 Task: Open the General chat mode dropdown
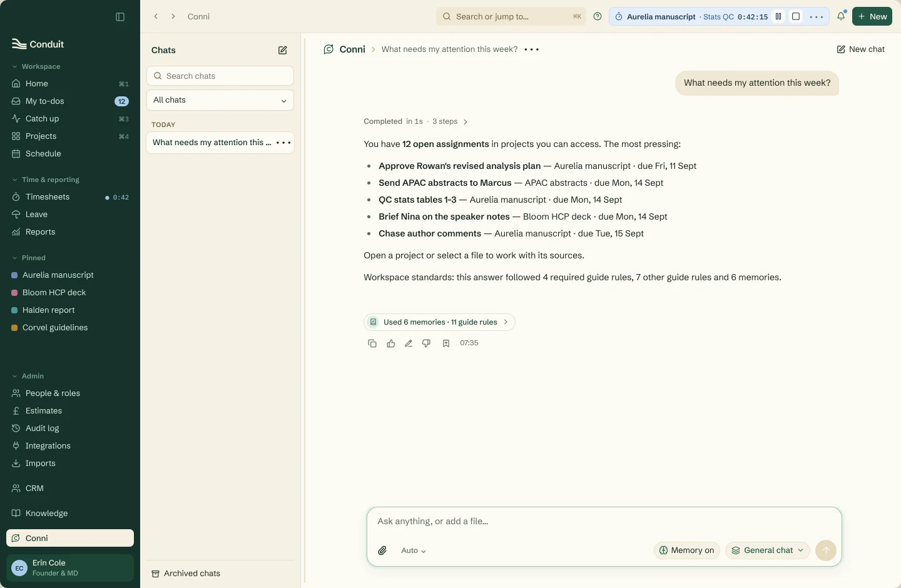coord(768,550)
